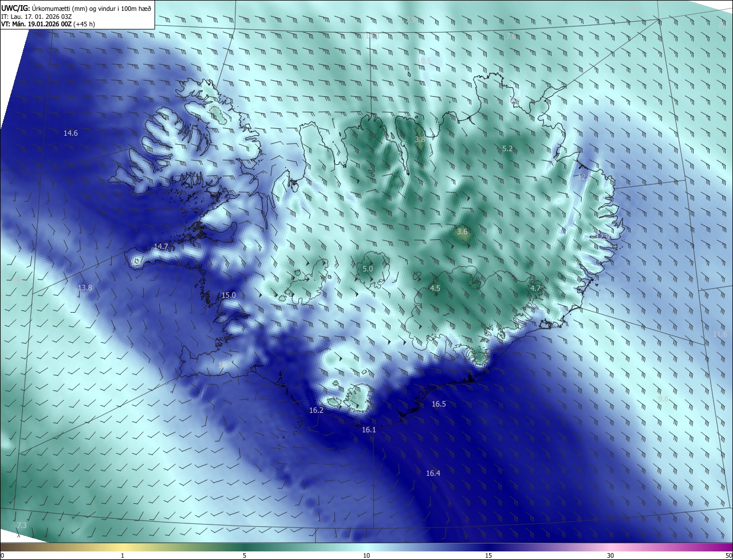Click the 14.6 value on the map

pos(70,133)
